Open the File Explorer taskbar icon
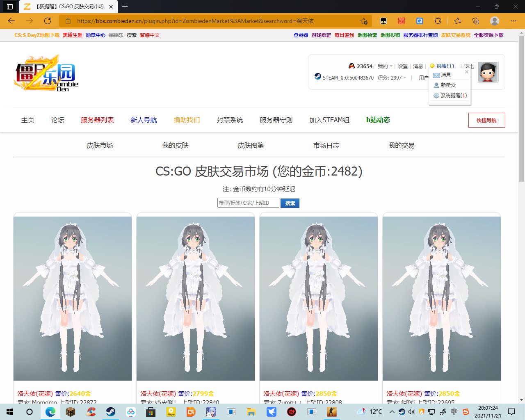The image size is (525, 420). point(251,412)
